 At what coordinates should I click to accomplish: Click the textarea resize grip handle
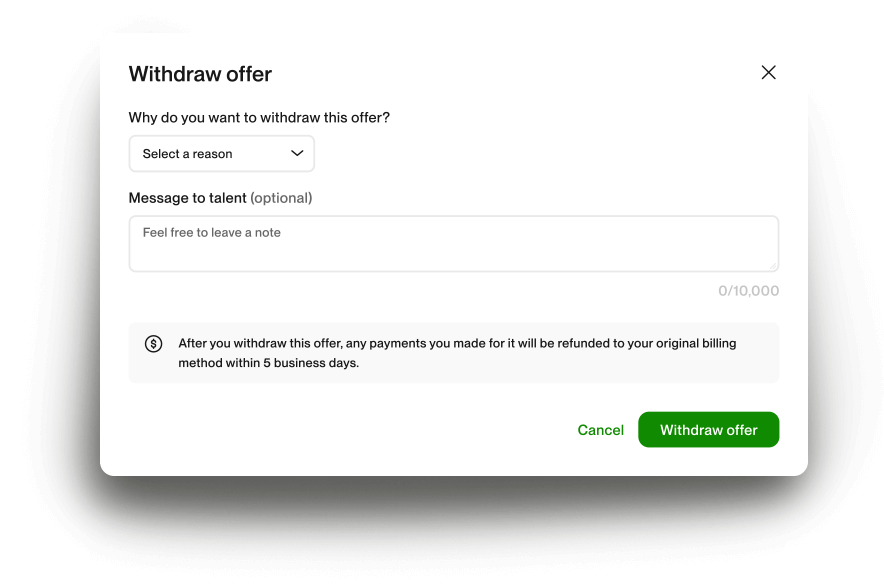coord(773,266)
